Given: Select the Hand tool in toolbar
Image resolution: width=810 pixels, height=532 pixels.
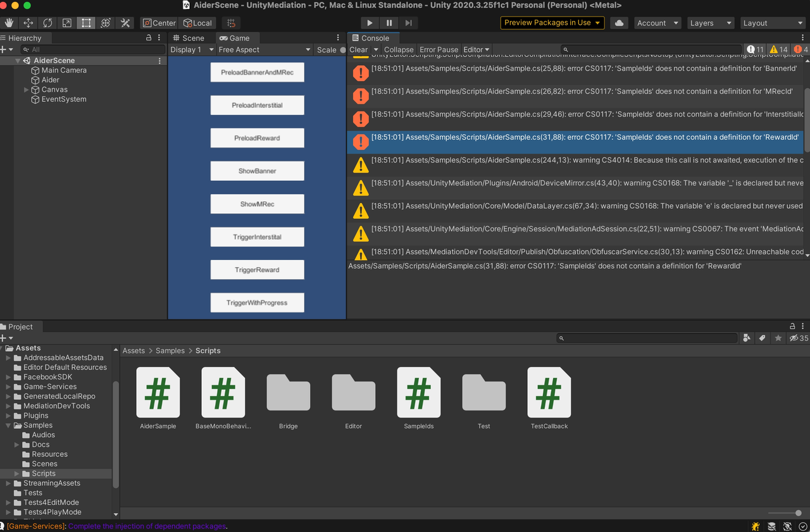Looking at the screenshot, I should (9, 23).
